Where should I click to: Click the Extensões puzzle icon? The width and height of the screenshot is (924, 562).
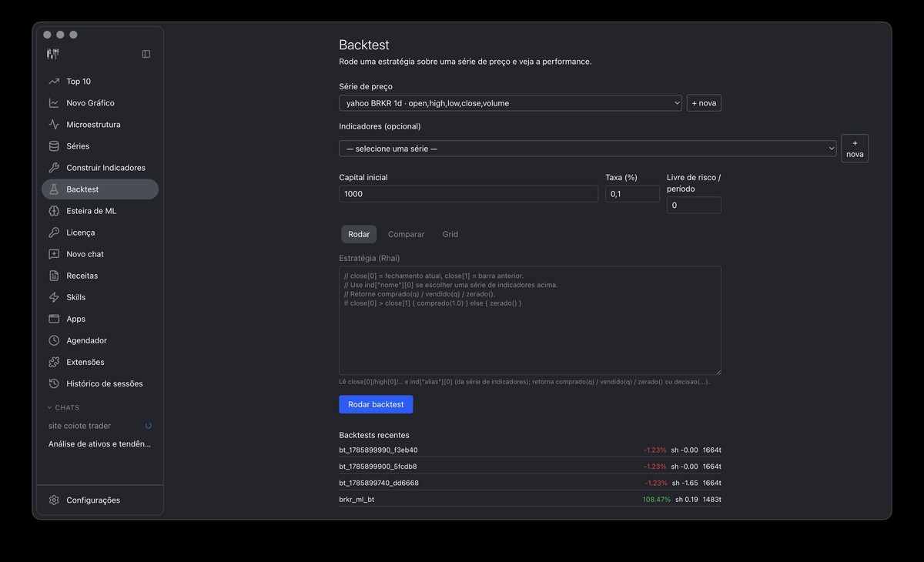tap(54, 362)
